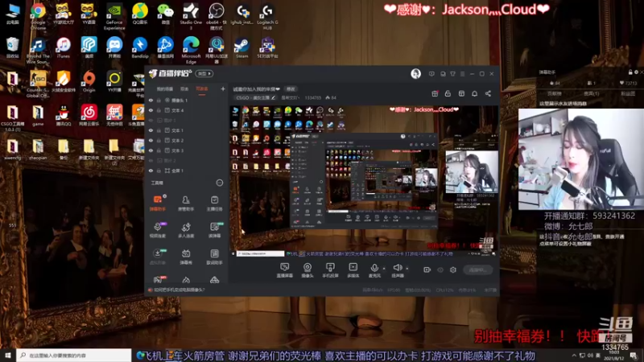This screenshot has width=644, height=362.
Task: Add the 摄像头 camera source
Action: (x=308, y=270)
